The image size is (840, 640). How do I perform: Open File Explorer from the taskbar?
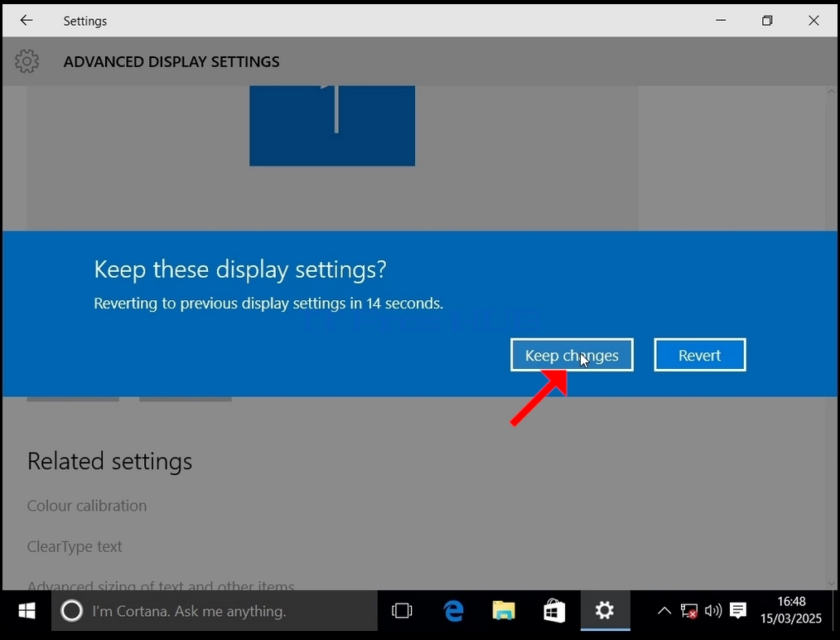coord(504,610)
